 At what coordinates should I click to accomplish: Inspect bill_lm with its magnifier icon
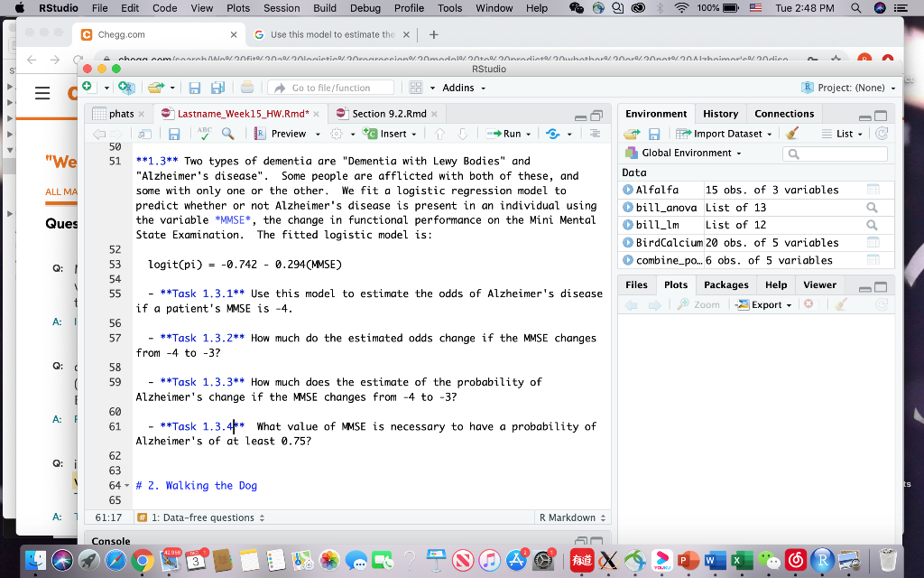pos(872,225)
